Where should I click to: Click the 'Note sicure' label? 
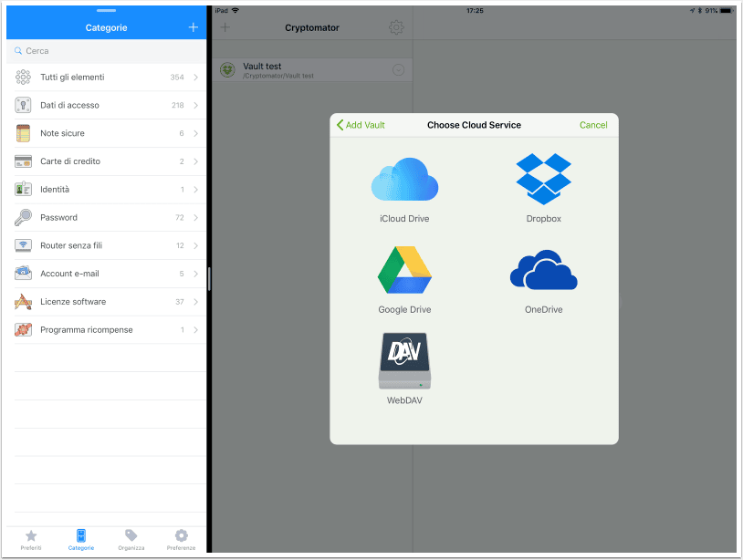click(62, 133)
